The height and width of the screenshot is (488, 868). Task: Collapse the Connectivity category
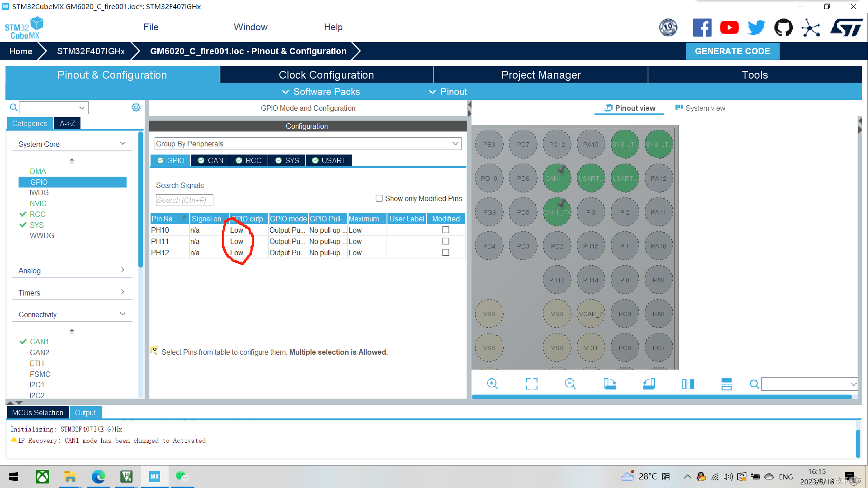123,314
